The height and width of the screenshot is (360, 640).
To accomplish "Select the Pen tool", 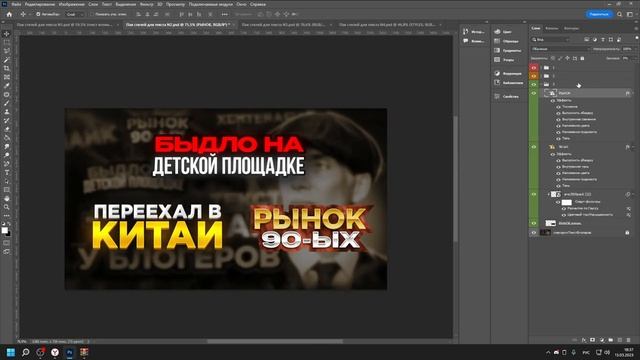I will [7, 164].
